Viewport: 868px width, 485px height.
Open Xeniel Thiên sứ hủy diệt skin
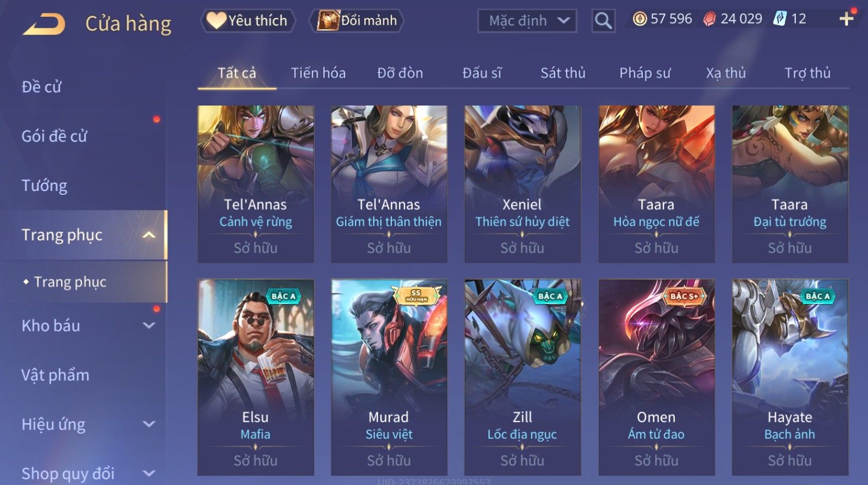pos(522,184)
